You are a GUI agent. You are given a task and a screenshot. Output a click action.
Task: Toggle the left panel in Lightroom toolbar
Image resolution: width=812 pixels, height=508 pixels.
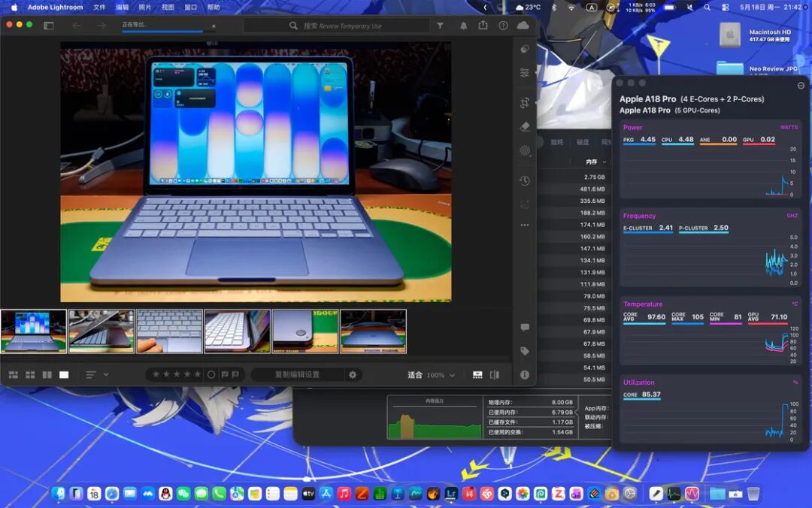[49, 26]
